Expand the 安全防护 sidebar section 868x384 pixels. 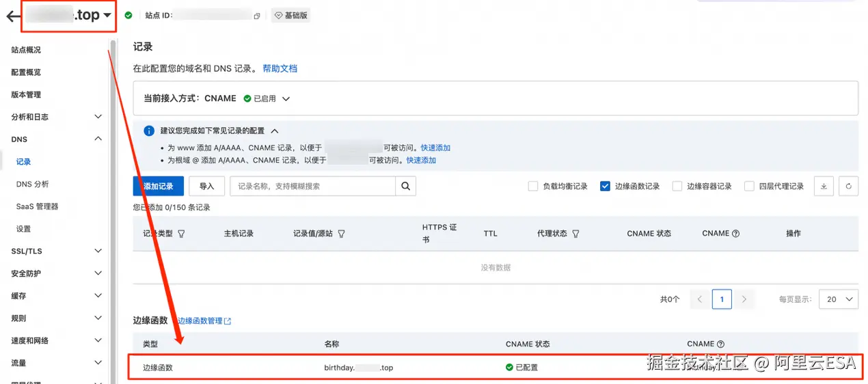pos(98,273)
